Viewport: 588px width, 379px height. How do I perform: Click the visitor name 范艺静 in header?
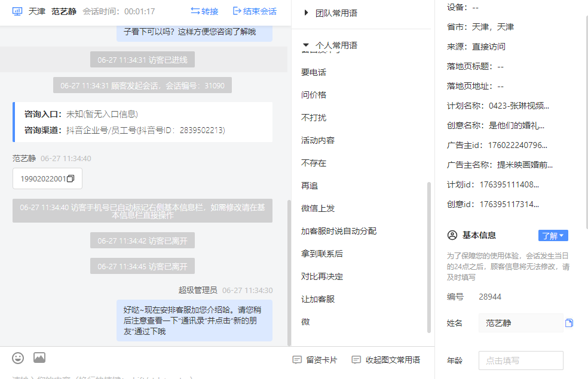click(x=64, y=11)
